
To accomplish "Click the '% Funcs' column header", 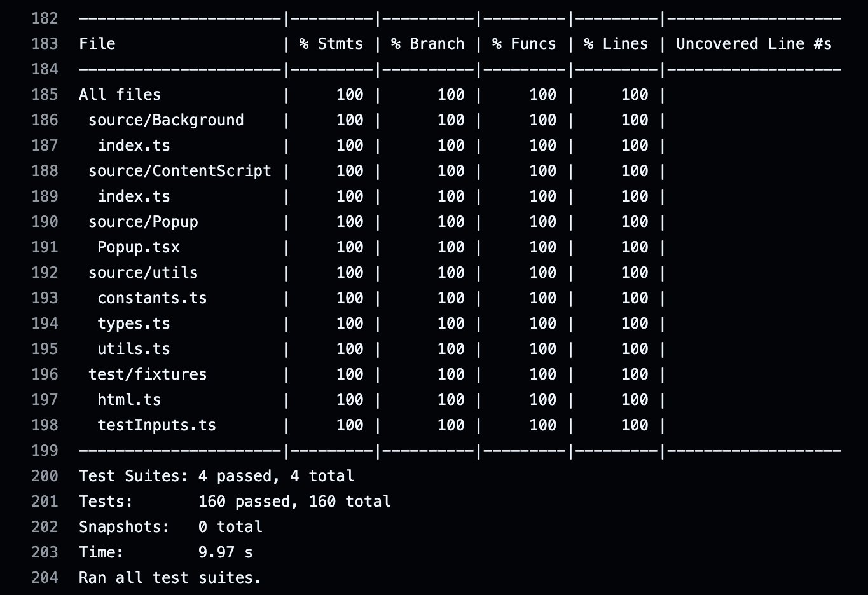I will click(x=521, y=43).
